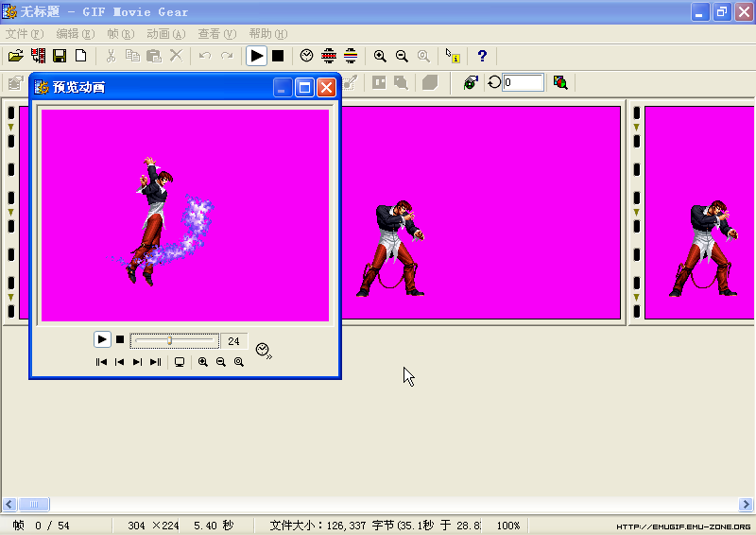This screenshot has height=535, width=756.
Task: Open the 帧(R) menu
Action: [121, 34]
